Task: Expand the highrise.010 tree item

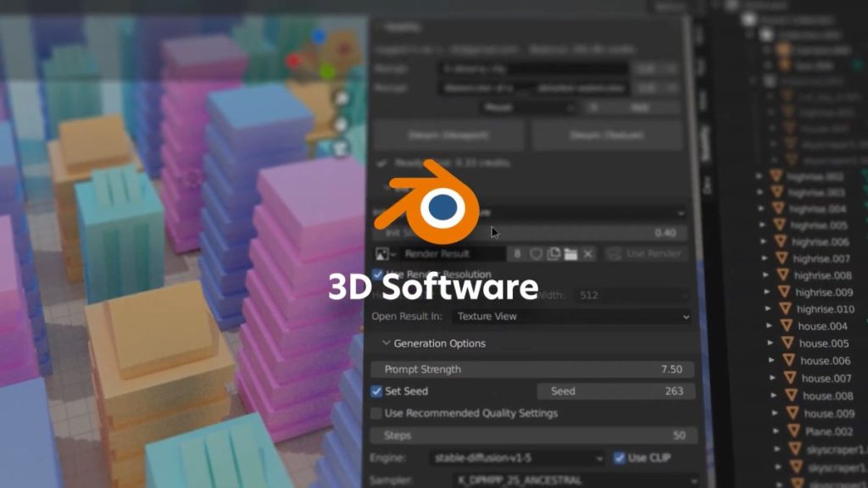Action: tap(768, 309)
